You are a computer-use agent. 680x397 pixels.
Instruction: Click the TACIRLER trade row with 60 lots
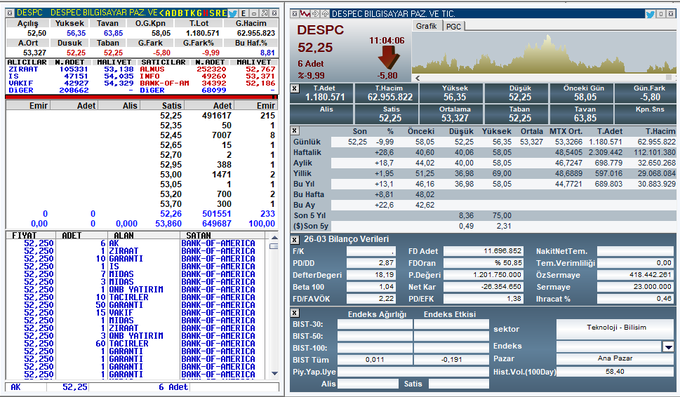click(136, 344)
